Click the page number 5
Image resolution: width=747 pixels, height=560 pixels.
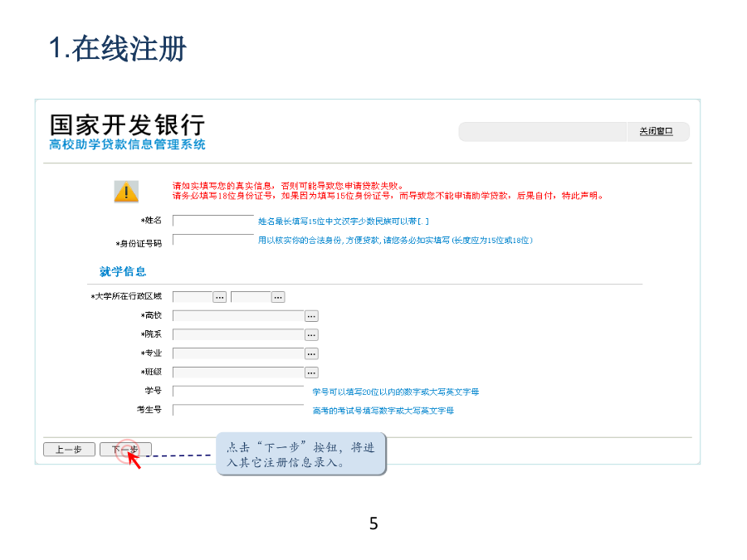point(373,523)
